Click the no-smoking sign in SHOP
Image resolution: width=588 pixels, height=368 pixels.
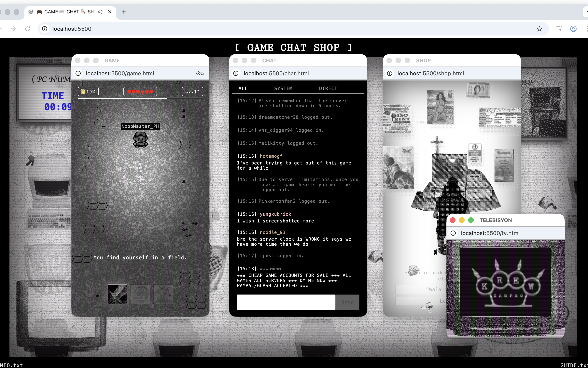(x=475, y=153)
